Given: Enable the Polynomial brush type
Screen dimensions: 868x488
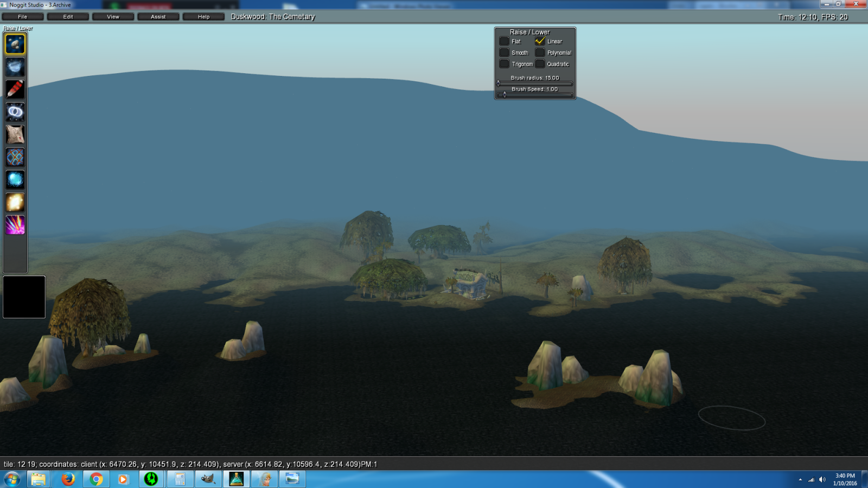Looking at the screenshot, I should coord(540,53).
